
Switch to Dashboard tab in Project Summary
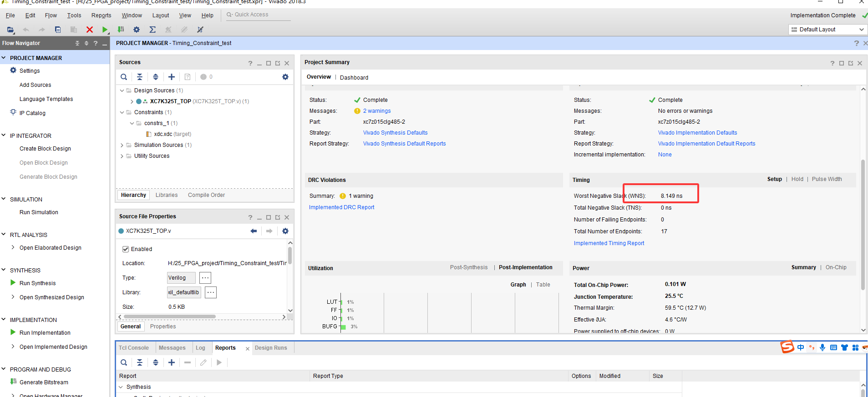[x=354, y=77]
